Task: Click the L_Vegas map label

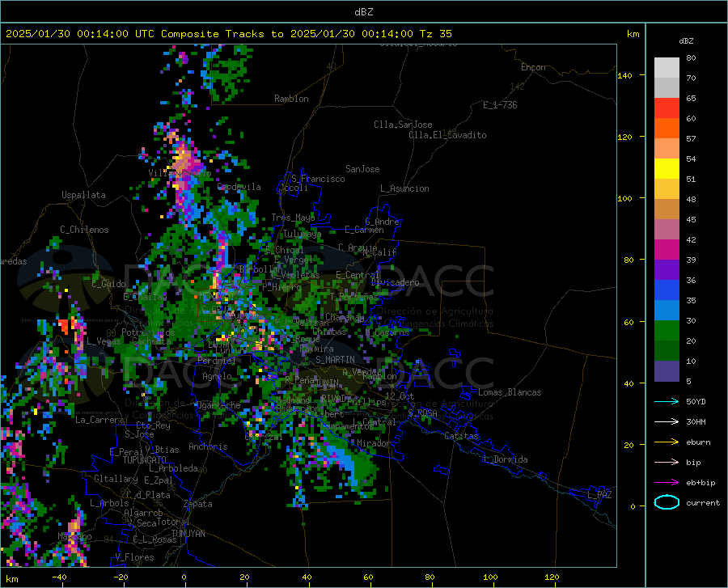Action: tap(104, 341)
